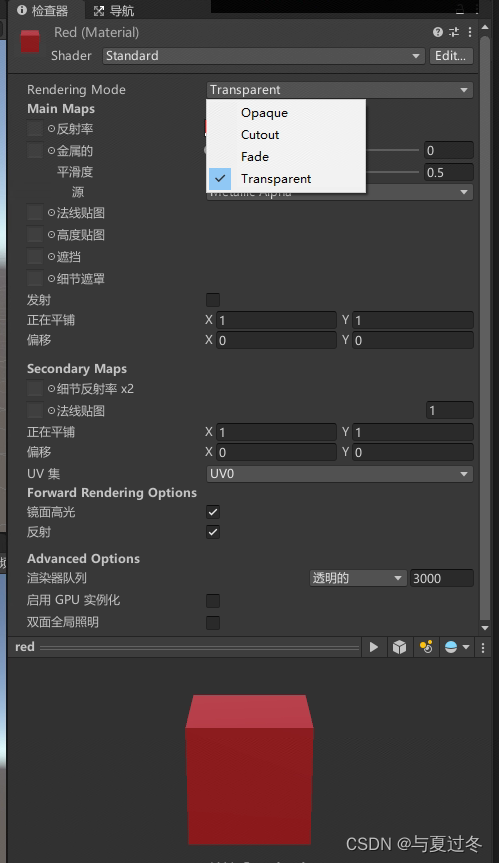Click Secondary Maps 正在平铺 X field
The height and width of the screenshot is (863, 499).
pos(276,433)
